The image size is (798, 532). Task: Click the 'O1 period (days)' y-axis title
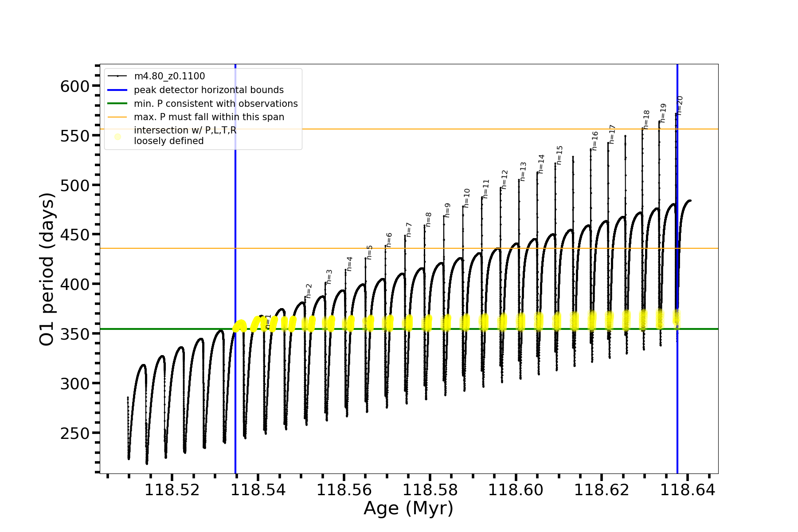(x=47, y=269)
